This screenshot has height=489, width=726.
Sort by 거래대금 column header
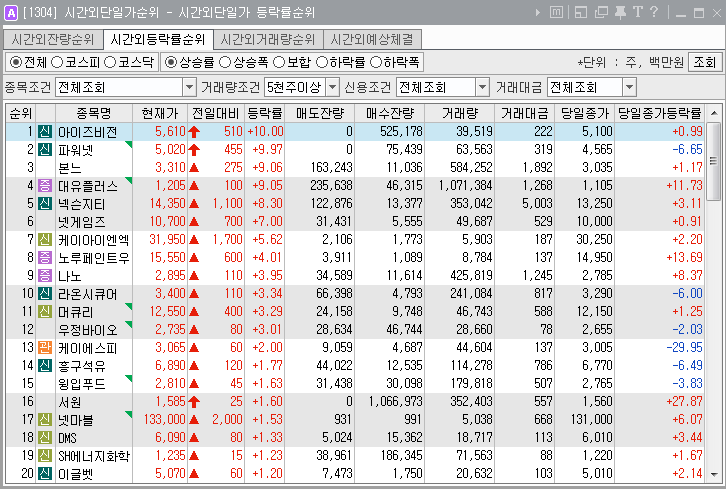click(x=525, y=113)
